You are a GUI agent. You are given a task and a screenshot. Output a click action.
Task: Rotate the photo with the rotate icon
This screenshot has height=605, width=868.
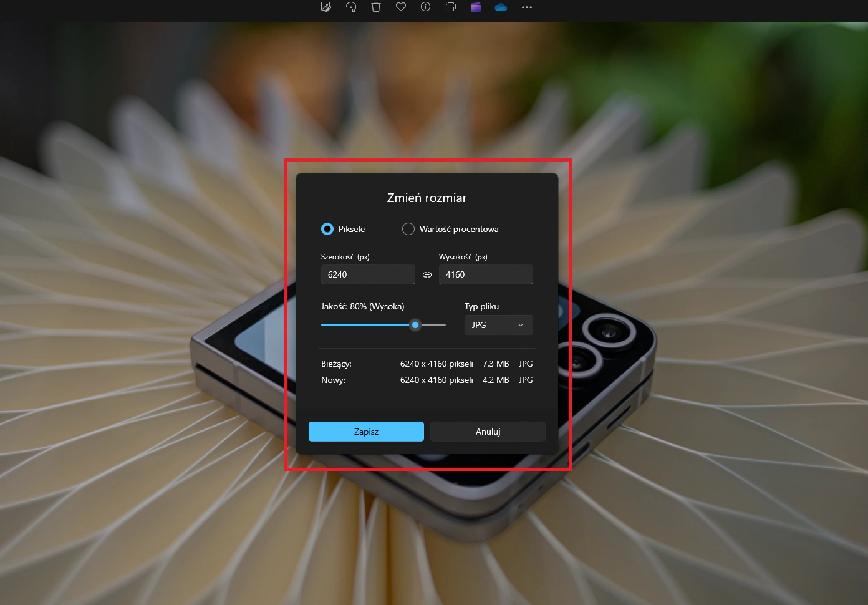pos(351,7)
